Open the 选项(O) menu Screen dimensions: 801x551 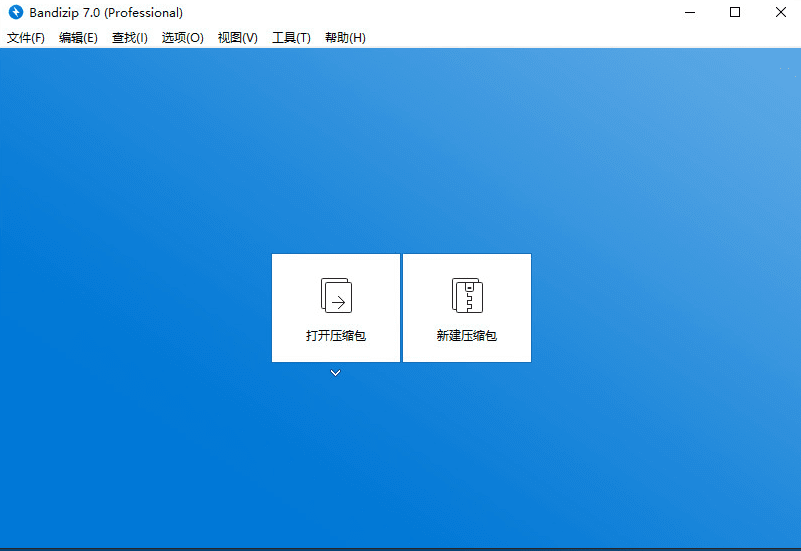[182, 38]
